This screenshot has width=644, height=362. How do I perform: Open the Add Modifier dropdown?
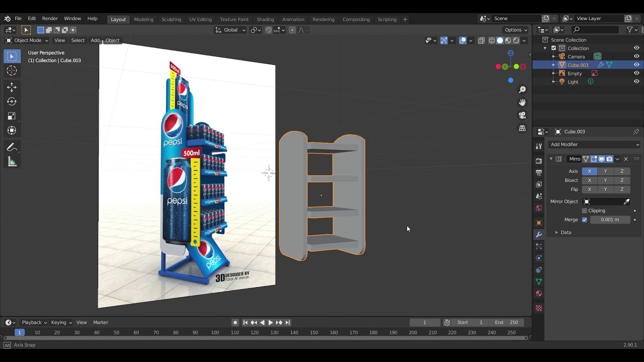click(595, 145)
